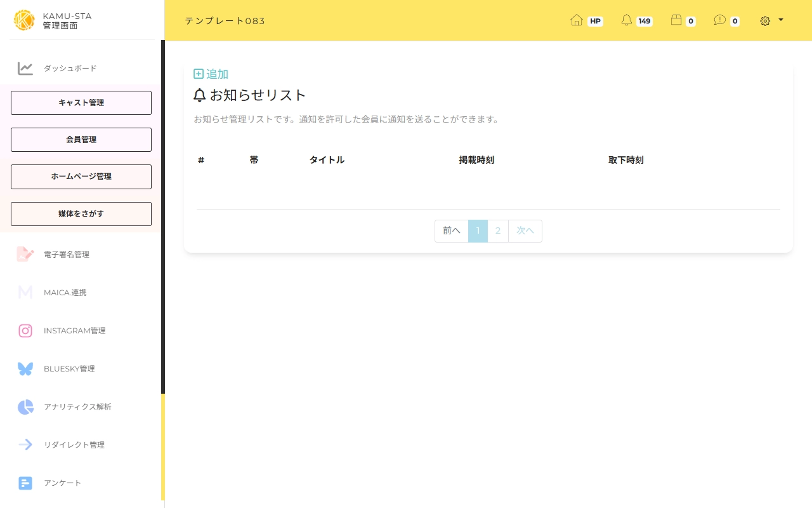Open the chat bubble icon in header

tap(719, 20)
